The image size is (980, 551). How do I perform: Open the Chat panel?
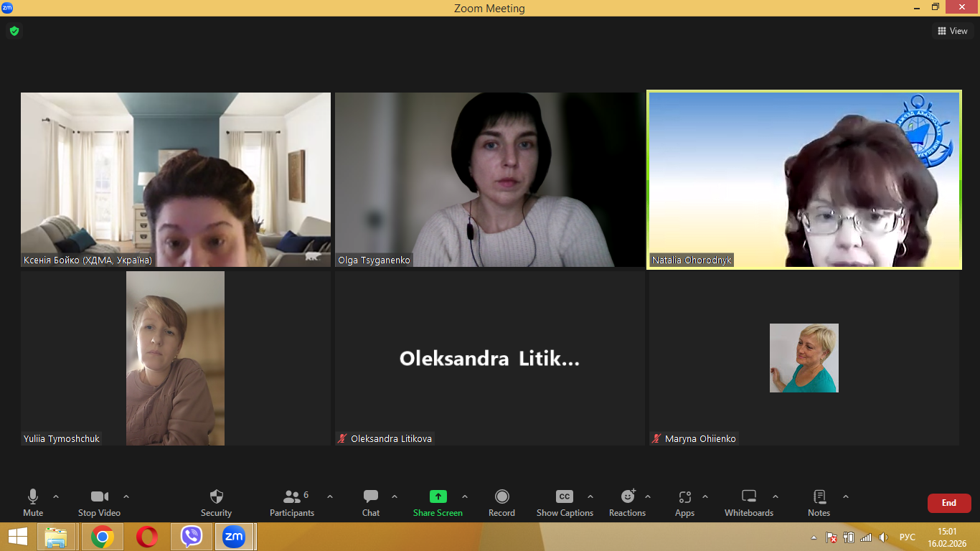coord(370,497)
